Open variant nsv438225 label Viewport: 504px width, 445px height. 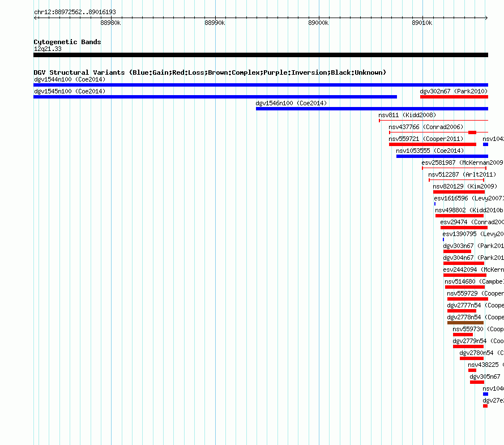486,365
